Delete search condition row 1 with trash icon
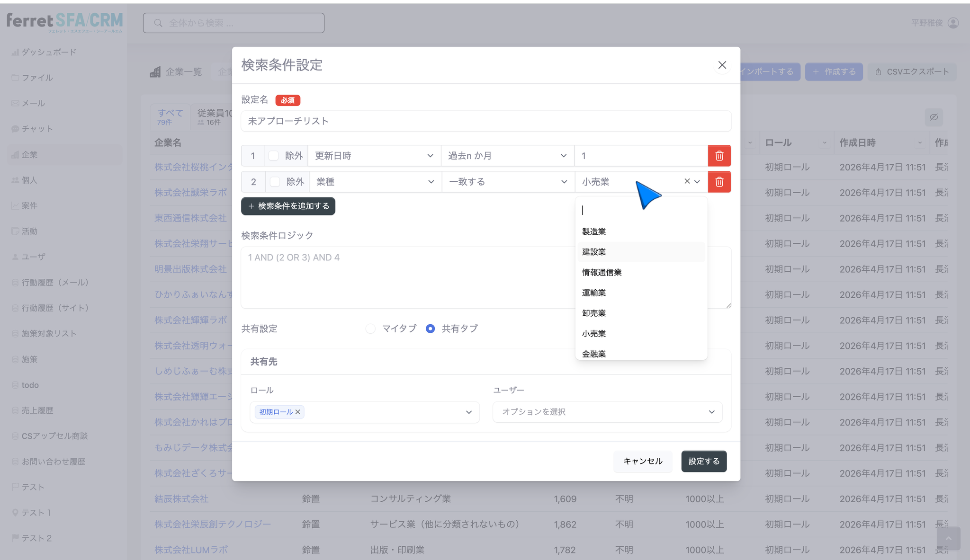The width and height of the screenshot is (970, 560). pos(719,156)
